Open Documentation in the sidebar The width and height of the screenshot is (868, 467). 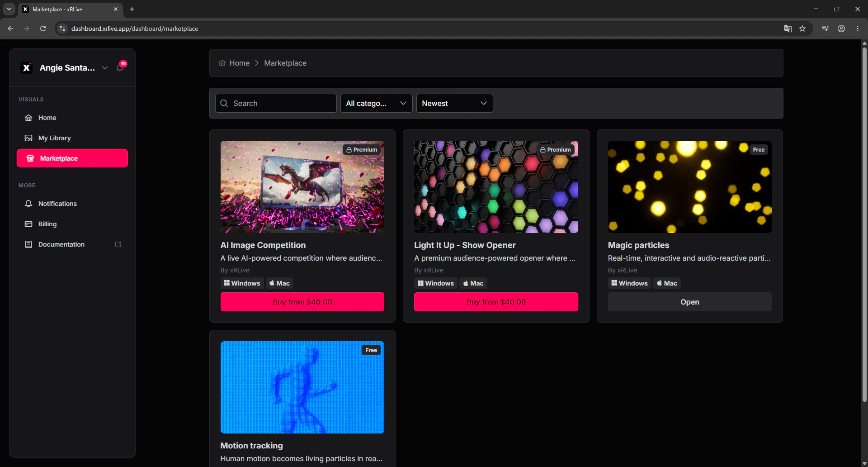pos(72,244)
